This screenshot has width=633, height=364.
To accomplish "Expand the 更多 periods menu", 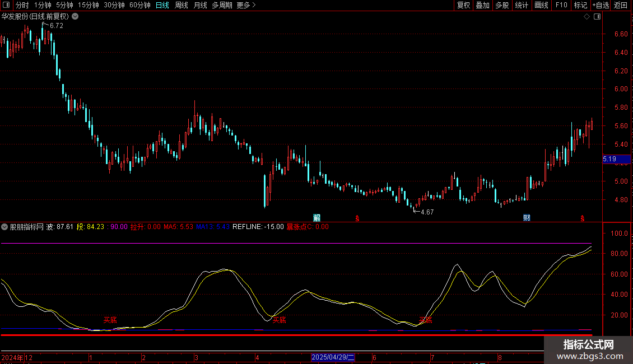I will click(x=246, y=5).
